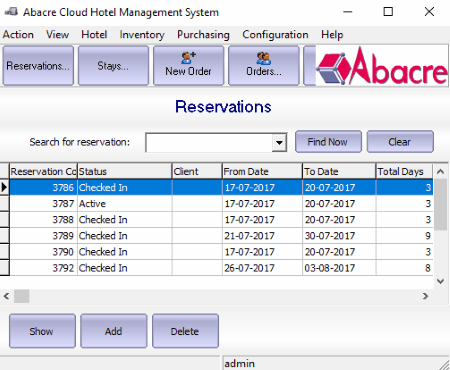Open the Hotel menu
450x370 pixels.
pyautogui.click(x=94, y=35)
